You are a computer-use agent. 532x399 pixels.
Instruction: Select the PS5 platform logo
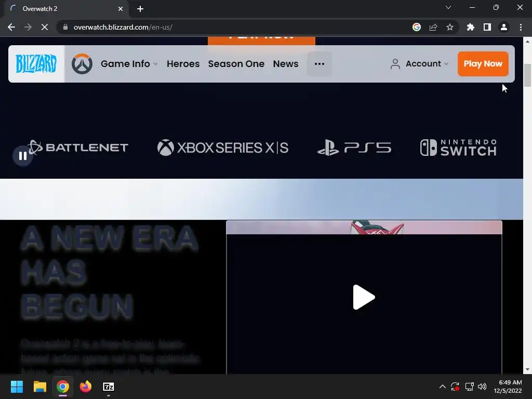pos(354,148)
